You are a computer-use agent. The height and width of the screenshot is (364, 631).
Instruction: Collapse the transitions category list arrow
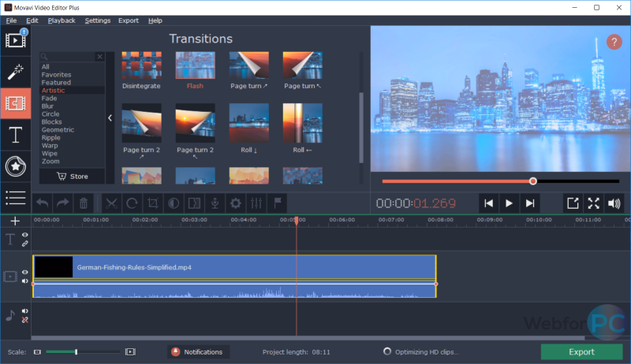110,118
